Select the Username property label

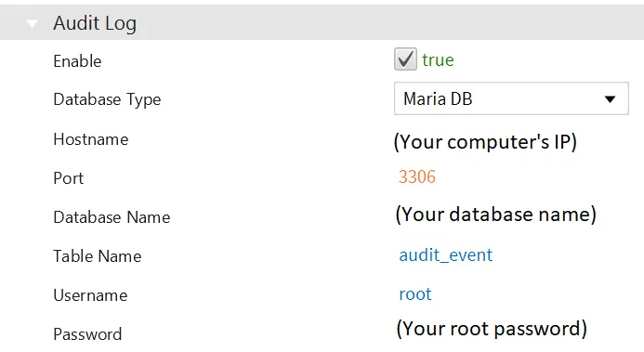(x=90, y=295)
